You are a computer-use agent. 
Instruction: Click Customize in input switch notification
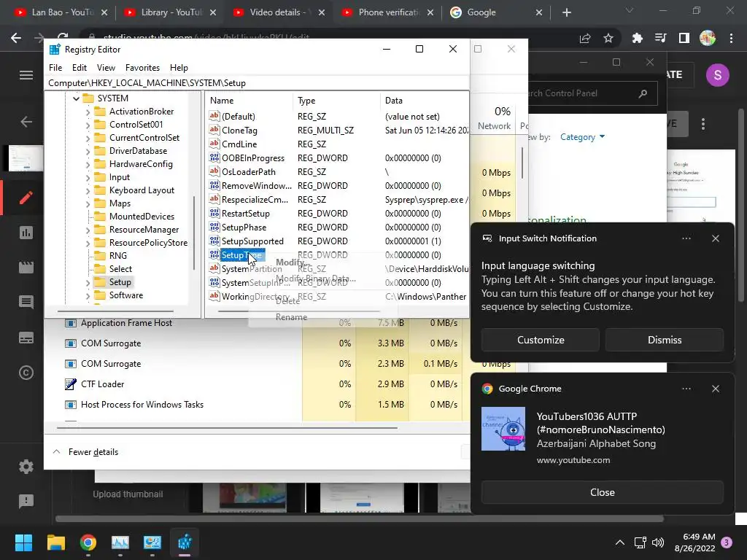pos(541,340)
